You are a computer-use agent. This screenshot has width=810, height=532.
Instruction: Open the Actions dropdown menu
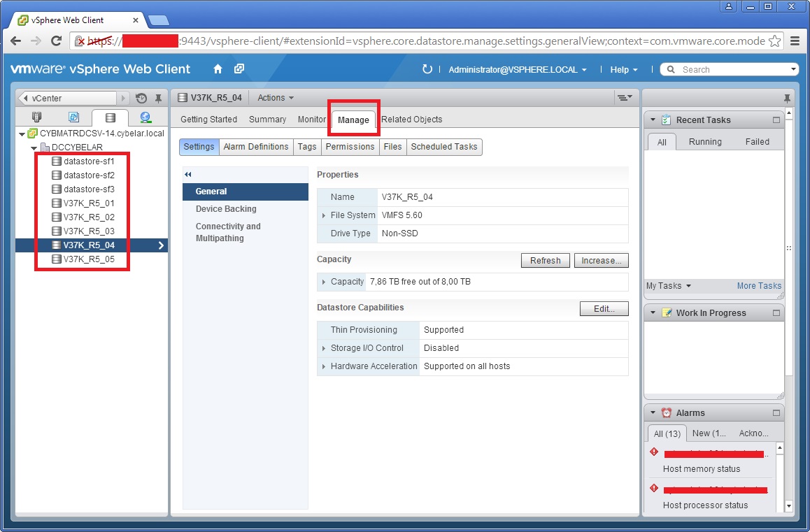(276, 98)
